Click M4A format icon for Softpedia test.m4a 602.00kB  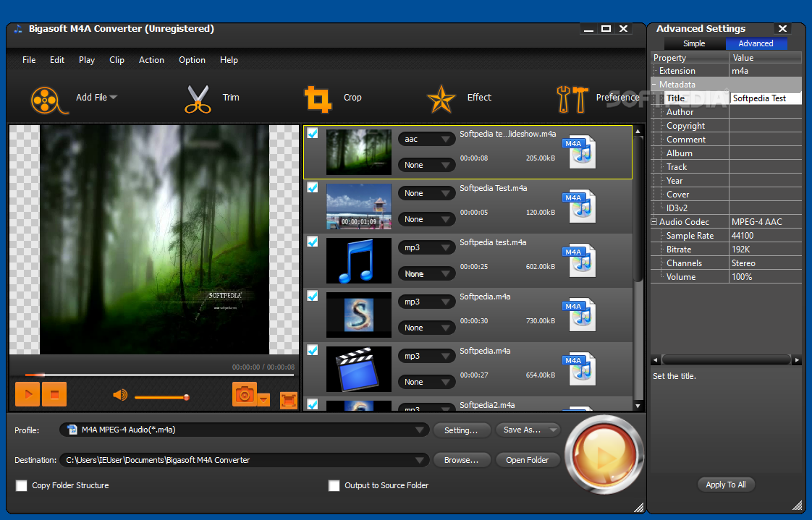click(x=580, y=261)
